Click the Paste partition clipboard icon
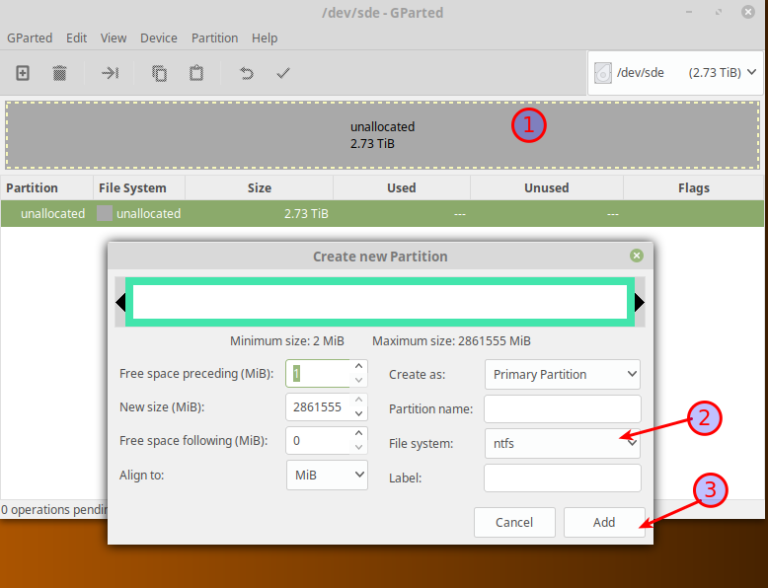Viewport: 768px width, 588px height. pos(196,73)
